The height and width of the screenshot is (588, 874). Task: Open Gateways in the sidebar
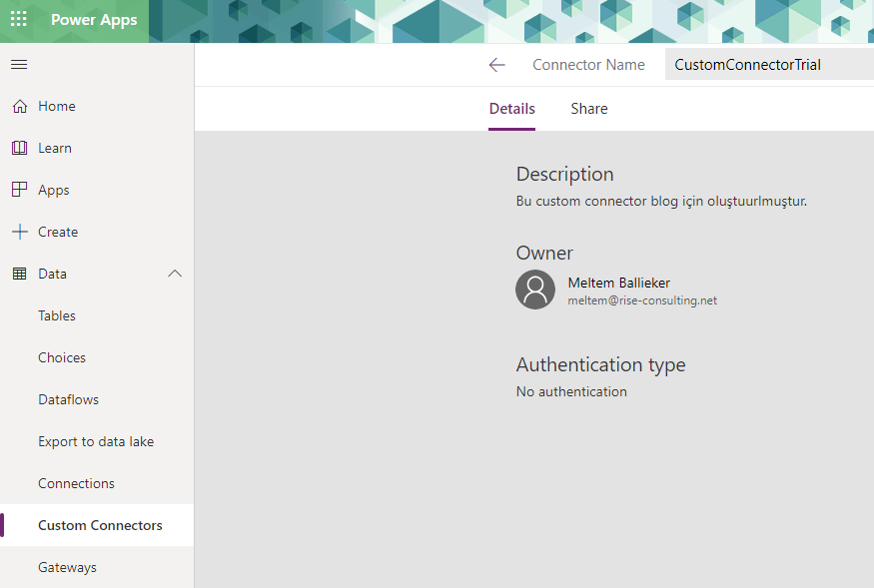67,567
